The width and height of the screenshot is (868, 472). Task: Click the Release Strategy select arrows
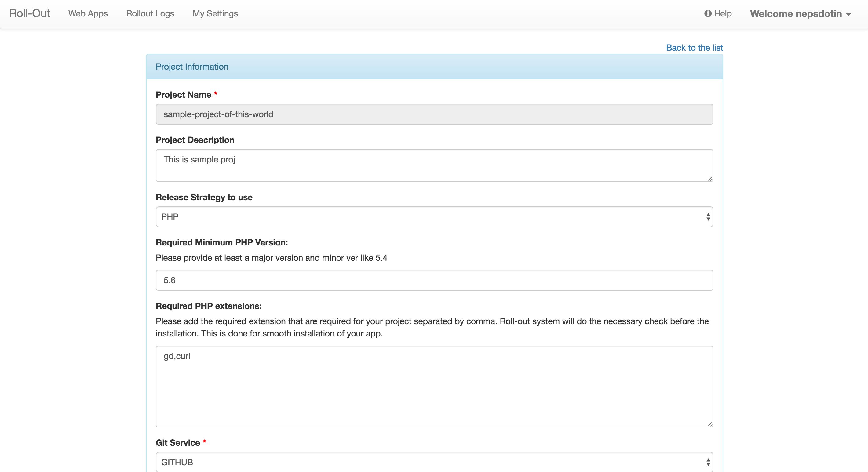pyautogui.click(x=708, y=217)
